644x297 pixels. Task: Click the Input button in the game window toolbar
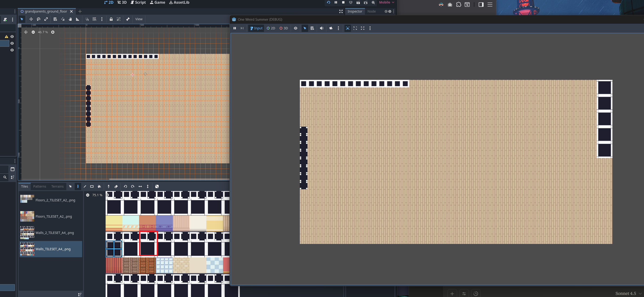256,28
